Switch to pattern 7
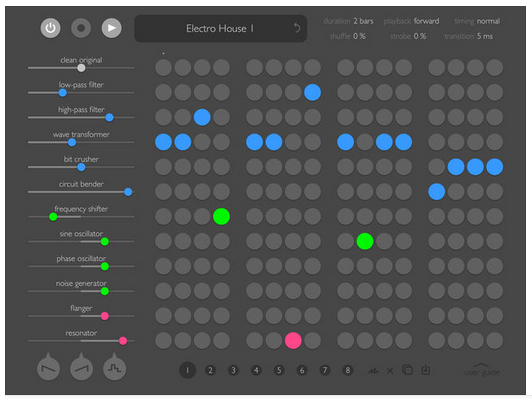The image size is (532, 399). click(x=325, y=370)
